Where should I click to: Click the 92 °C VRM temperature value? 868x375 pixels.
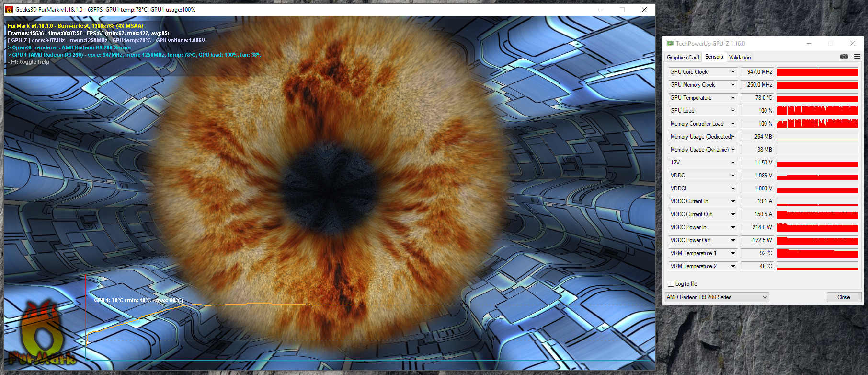pos(757,253)
